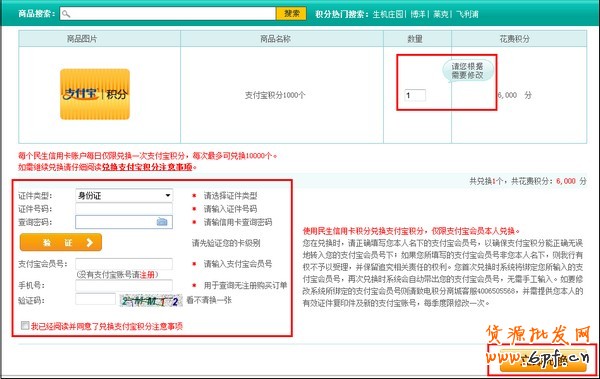Click the 支付宝会员号 input field
600x379 pixels.
click(124, 264)
